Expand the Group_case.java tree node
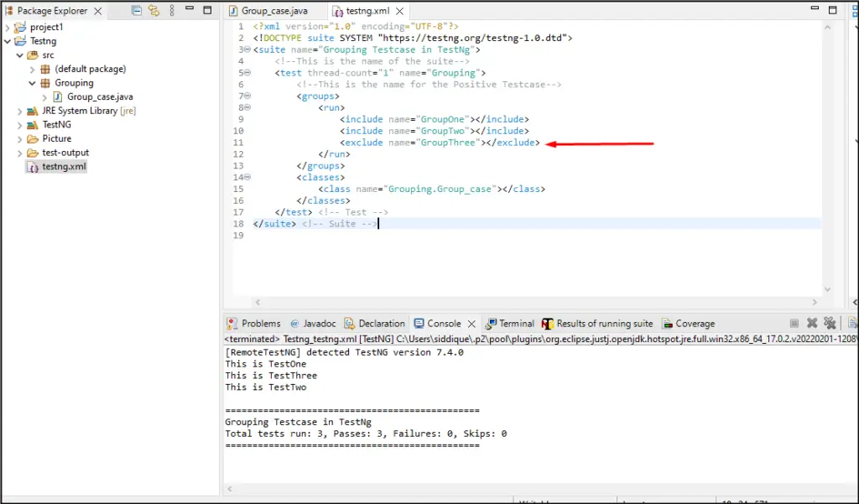The width and height of the screenshot is (859, 504). point(45,97)
